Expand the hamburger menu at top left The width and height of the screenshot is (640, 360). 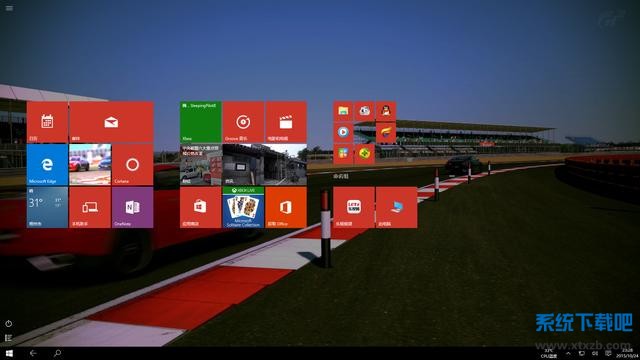9,8
